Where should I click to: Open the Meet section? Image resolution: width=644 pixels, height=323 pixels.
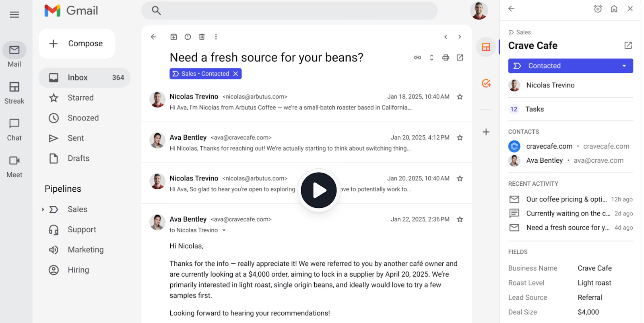click(x=14, y=167)
